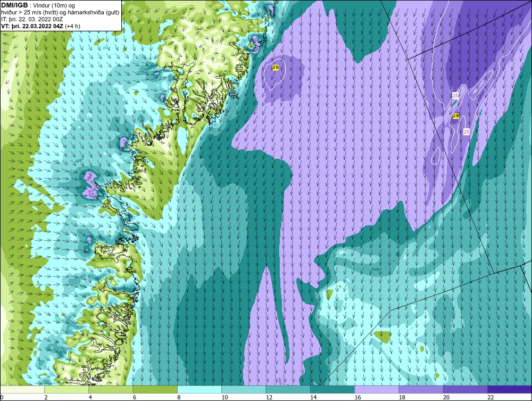The height and width of the screenshot is (401, 532).
Task: Click the '(+4 h)' forecast offset text
Action: 72,26
